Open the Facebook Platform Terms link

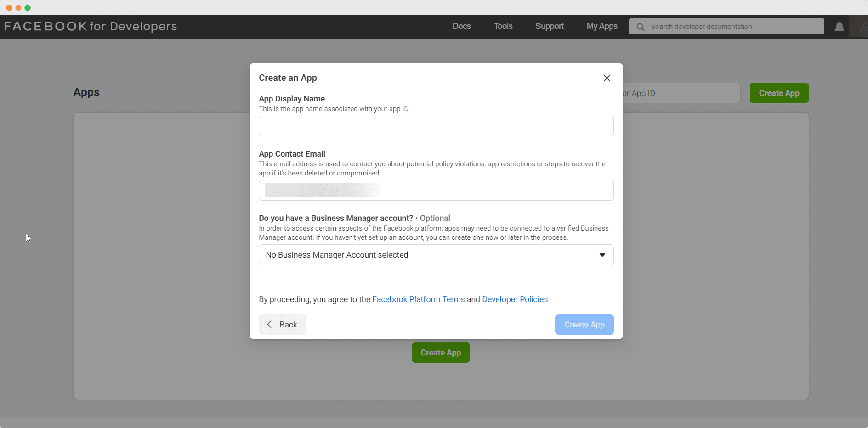click(x=418, y=299)
